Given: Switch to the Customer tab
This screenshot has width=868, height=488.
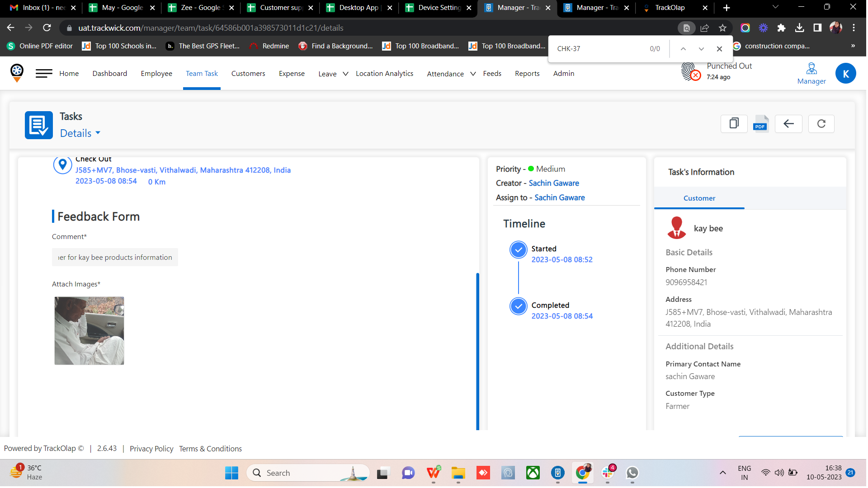Looking at the screenshot, I should tap(699, 198).
